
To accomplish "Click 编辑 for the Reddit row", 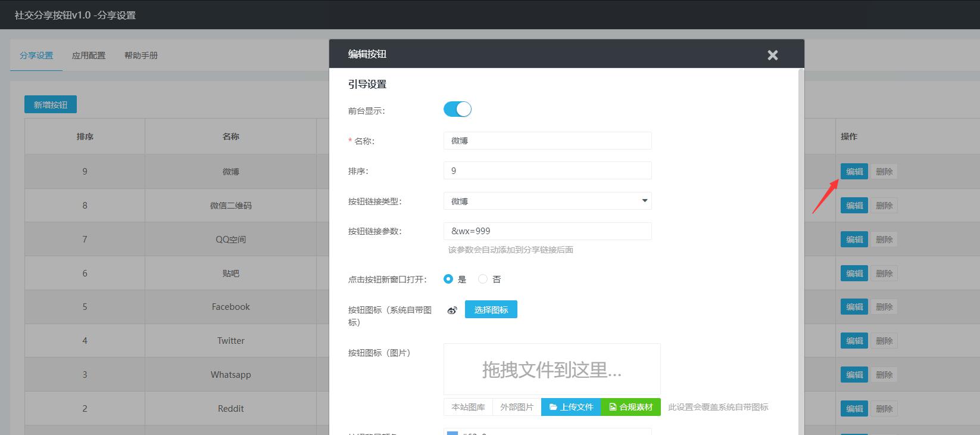I will pyautogui.click(x=854, y=409).
